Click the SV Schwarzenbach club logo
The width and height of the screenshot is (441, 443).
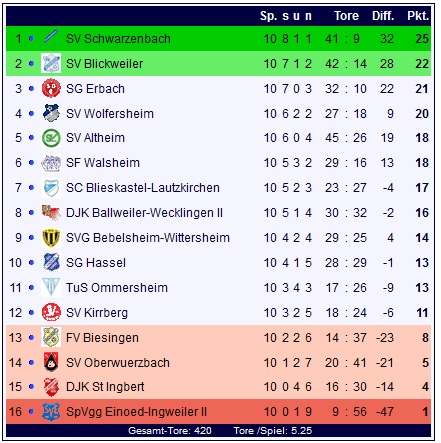click(x=51, y=37)
